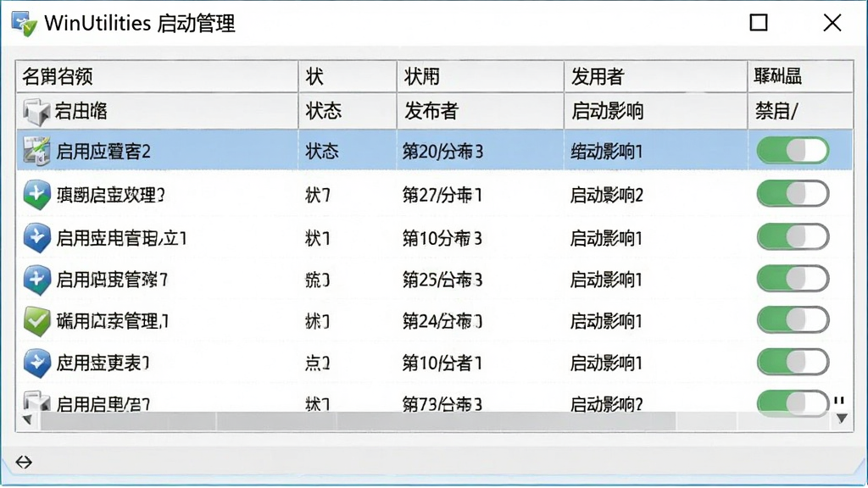Click the 发布者 sub-header cell
The height and width of the screenshot is (488, 868).
[x=480, y=111]
